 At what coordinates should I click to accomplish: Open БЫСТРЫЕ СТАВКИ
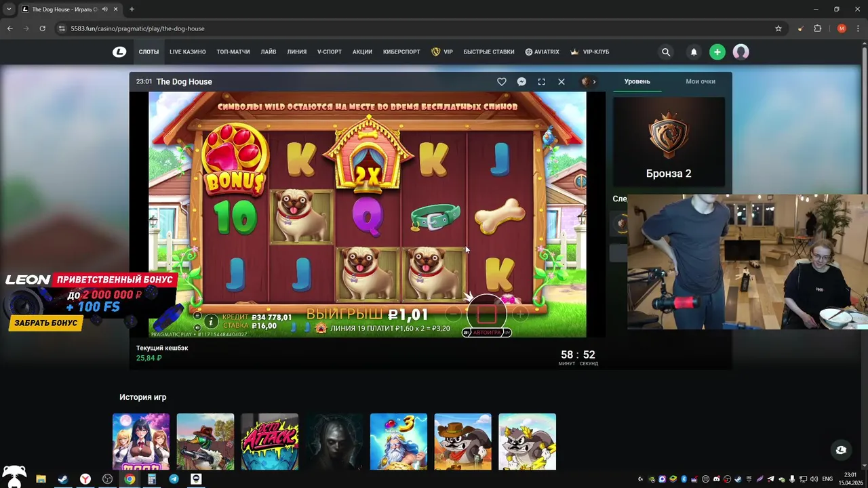point(489,52)
